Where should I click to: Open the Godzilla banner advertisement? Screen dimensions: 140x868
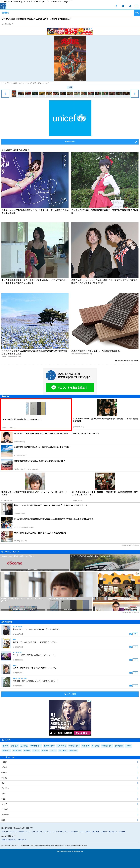point(70,31)
